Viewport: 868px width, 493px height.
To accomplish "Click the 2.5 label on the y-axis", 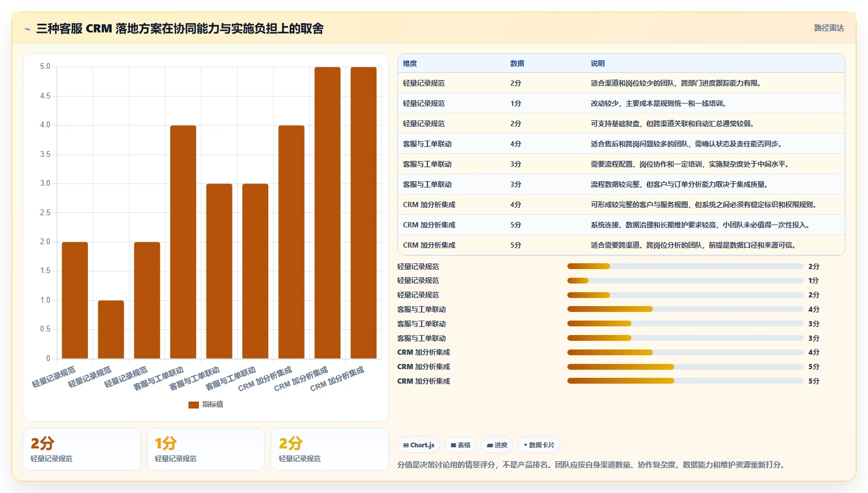I will click(45, 213).
